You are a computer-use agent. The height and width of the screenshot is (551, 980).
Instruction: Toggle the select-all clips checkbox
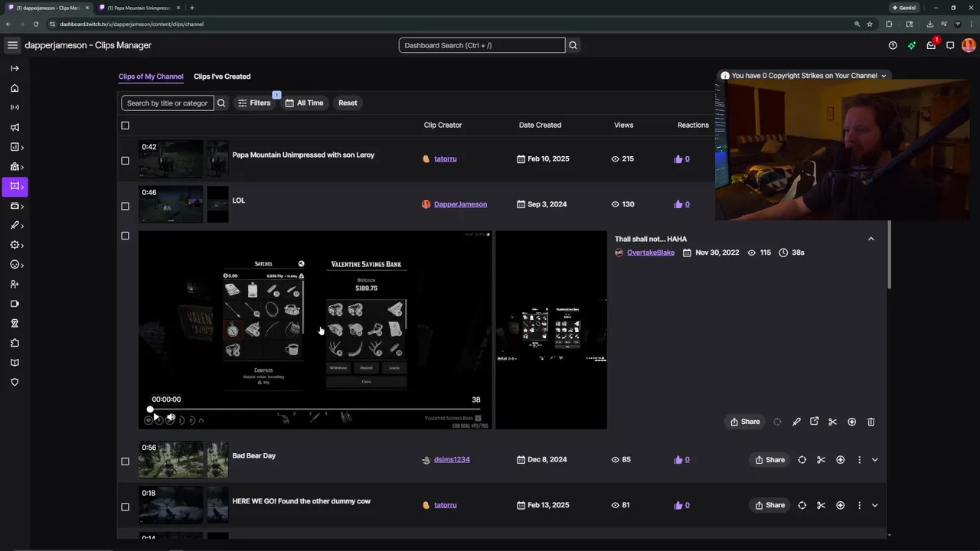(x=126, y=126)
